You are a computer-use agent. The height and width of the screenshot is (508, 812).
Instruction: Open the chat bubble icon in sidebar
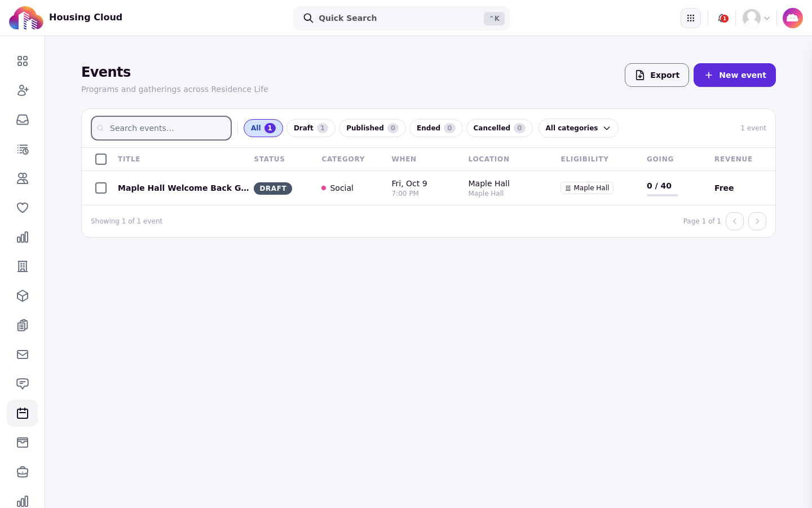point(23,384)
